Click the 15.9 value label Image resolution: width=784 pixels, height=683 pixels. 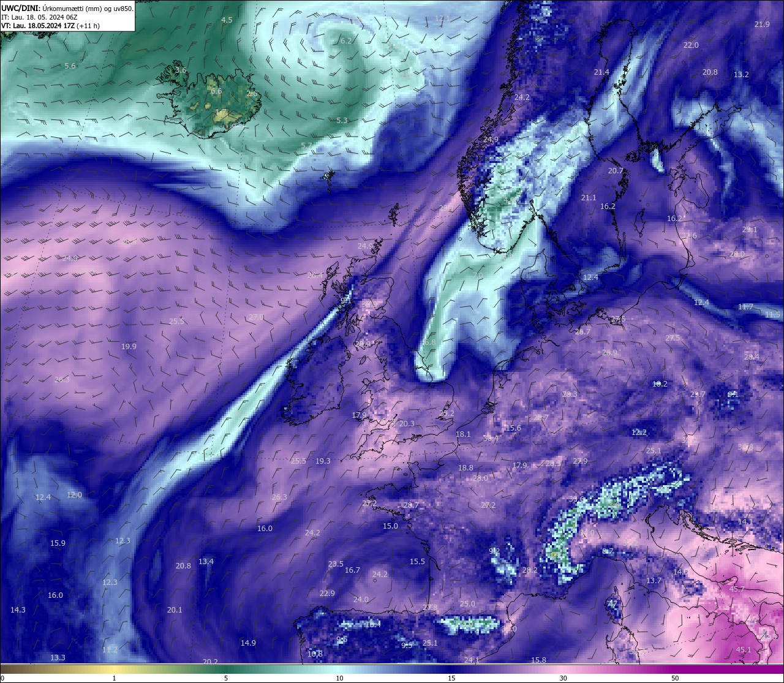pos(58,543)
